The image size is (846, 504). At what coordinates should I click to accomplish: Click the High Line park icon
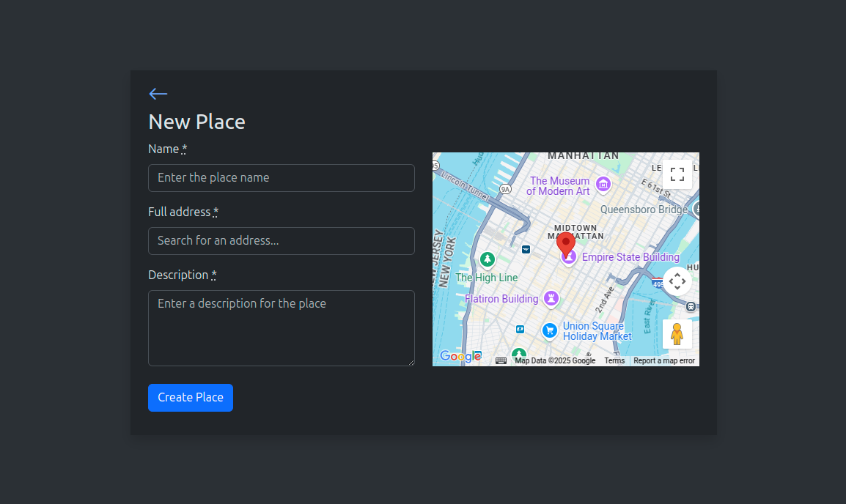point(488,260)
